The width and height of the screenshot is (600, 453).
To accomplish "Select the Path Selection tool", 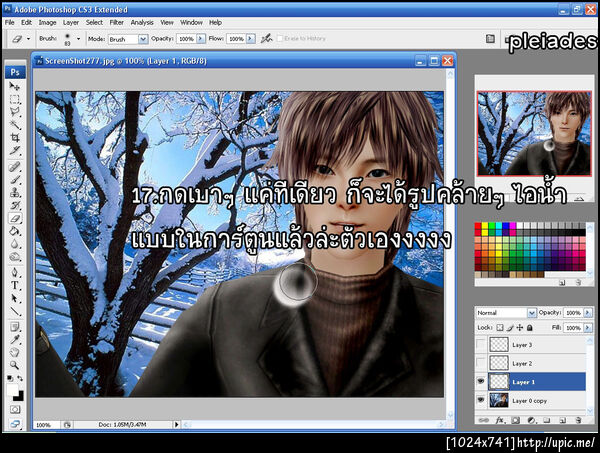I will (x=15, y=298).
